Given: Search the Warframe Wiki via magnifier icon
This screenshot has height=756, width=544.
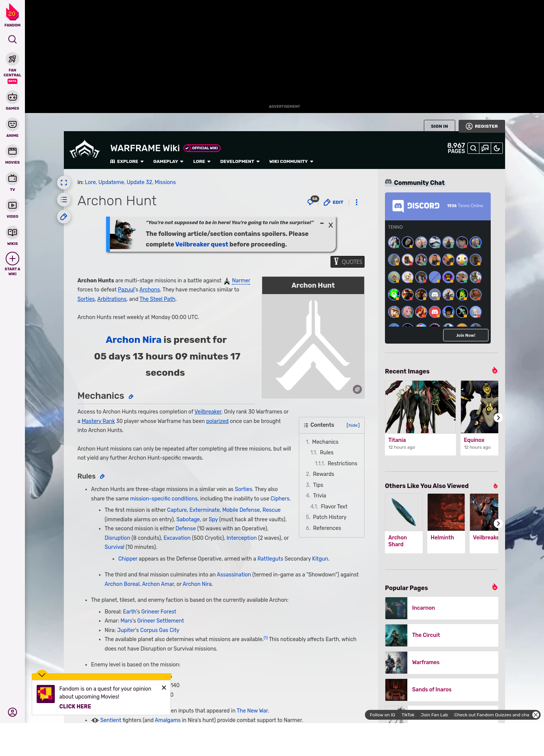Looking at the screenshot, I should coord(473,148).
